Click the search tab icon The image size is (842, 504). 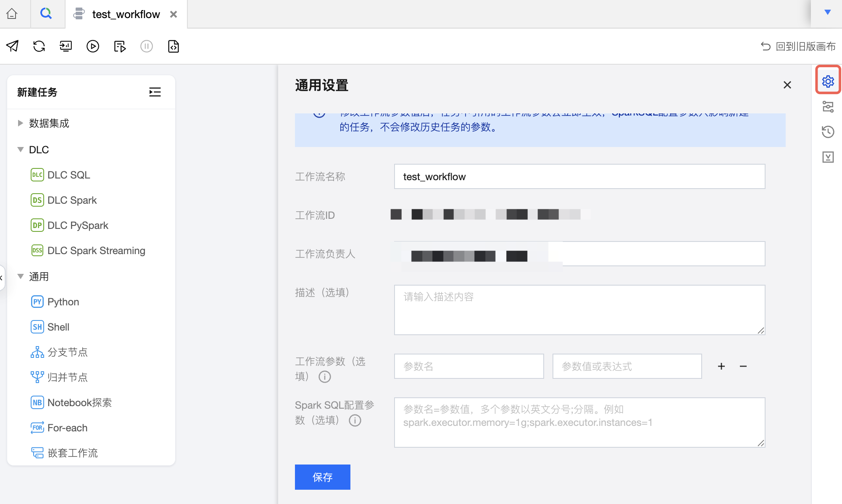(x=46, y=14)
